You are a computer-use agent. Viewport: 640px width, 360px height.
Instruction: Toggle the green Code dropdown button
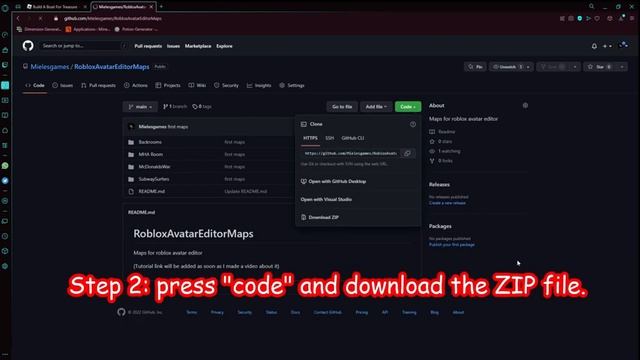pos(408,107)
